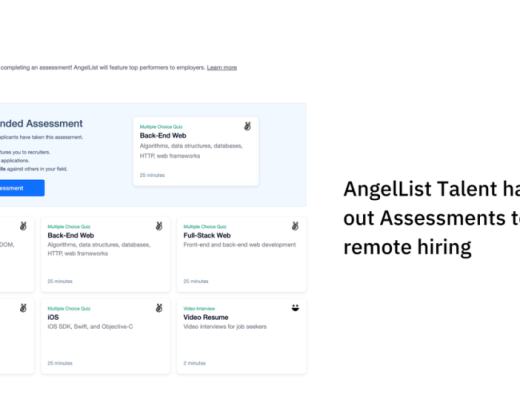Click the "remote hiring" headline line
This screenshot has height=400, width=520.
pyautogui.click(x=407, y=247)
